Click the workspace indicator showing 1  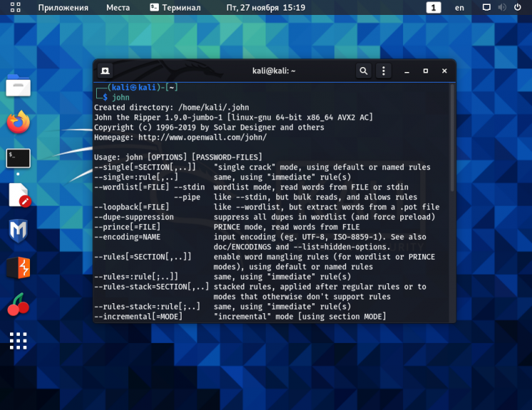pyautogui.click(x=434, y=8)
